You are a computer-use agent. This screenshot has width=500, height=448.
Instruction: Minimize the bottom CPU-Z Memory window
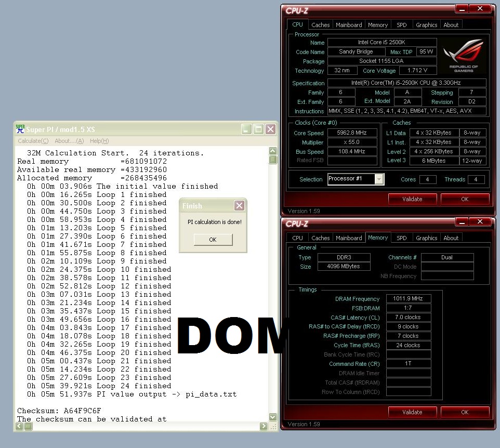pyautogui.click(x=462, y=222)
